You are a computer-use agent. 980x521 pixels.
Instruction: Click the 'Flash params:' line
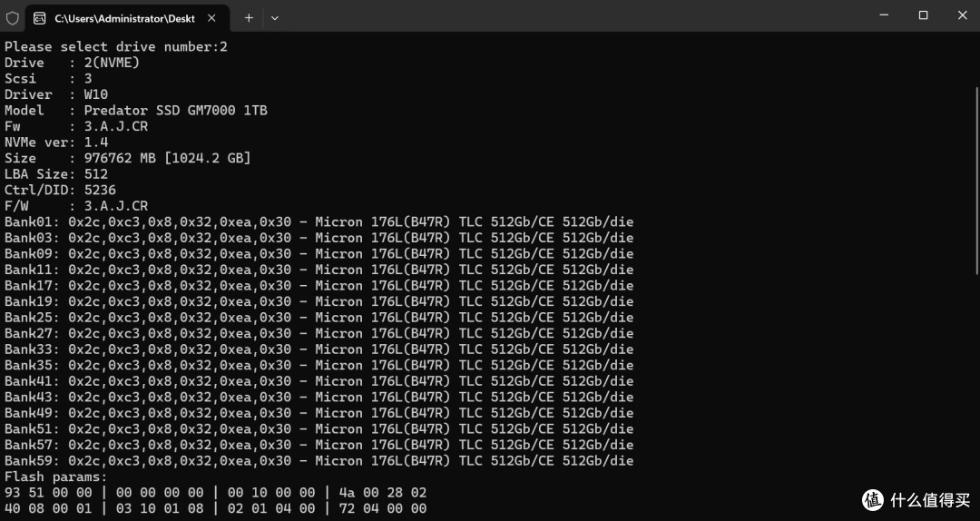56,477
